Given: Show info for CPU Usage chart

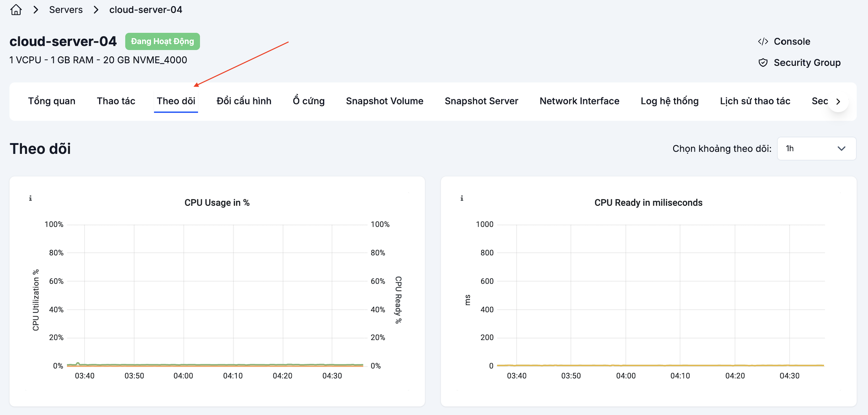Looking at the screenshot, I should coord(31,198).
